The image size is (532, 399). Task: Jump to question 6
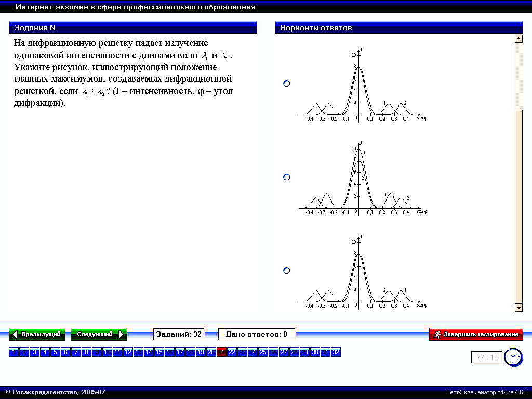(x=65, y=352)
